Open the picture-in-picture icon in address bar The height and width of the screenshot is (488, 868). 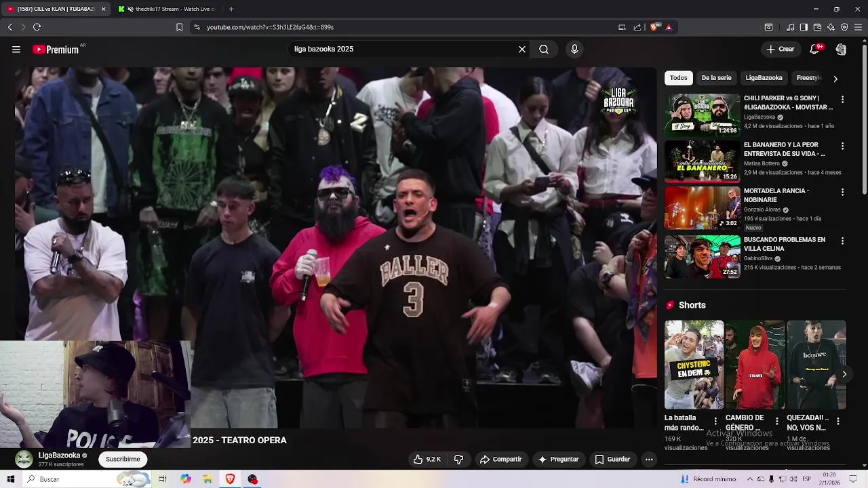tap(622, 27)
